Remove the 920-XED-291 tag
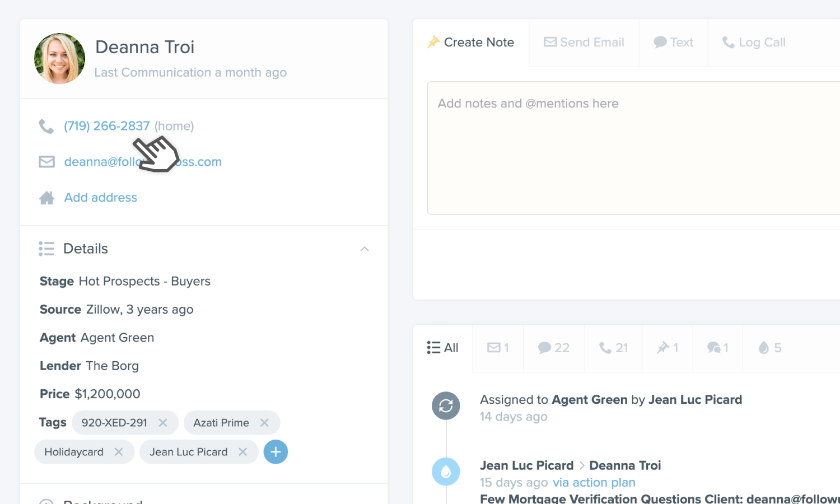840x504 pixels. 163,423
